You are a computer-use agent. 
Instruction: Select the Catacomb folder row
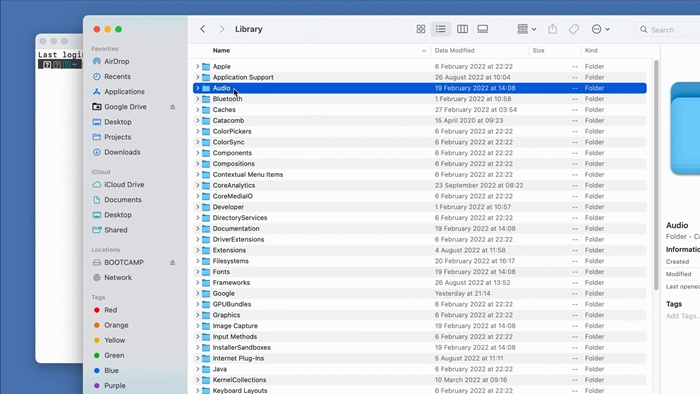tap(420, 120)
